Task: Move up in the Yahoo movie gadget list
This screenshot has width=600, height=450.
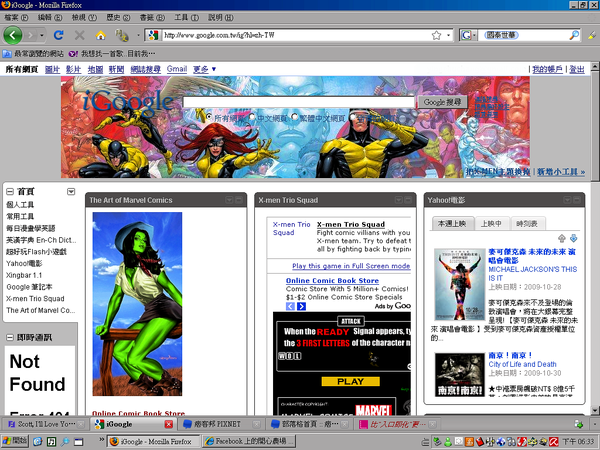Action: (561, 238)
